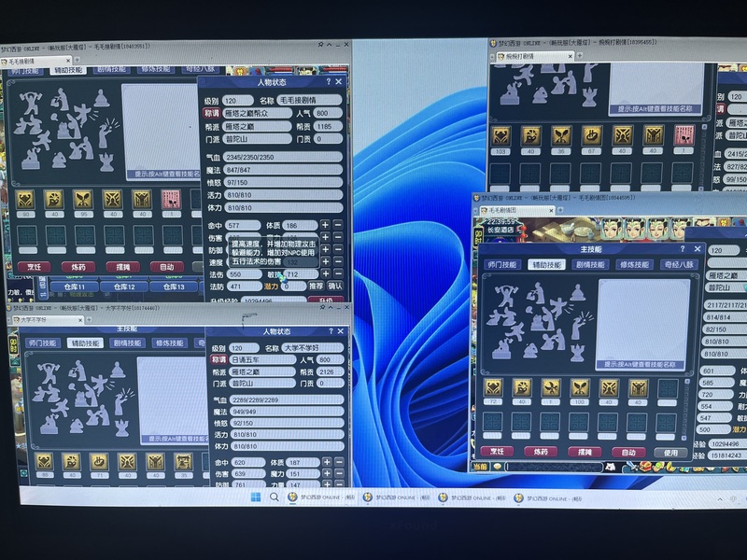
Task: Open the chat bubble icon in 毛毛剧情团 window
Action: pyautogui.click(x=498, y=467)
